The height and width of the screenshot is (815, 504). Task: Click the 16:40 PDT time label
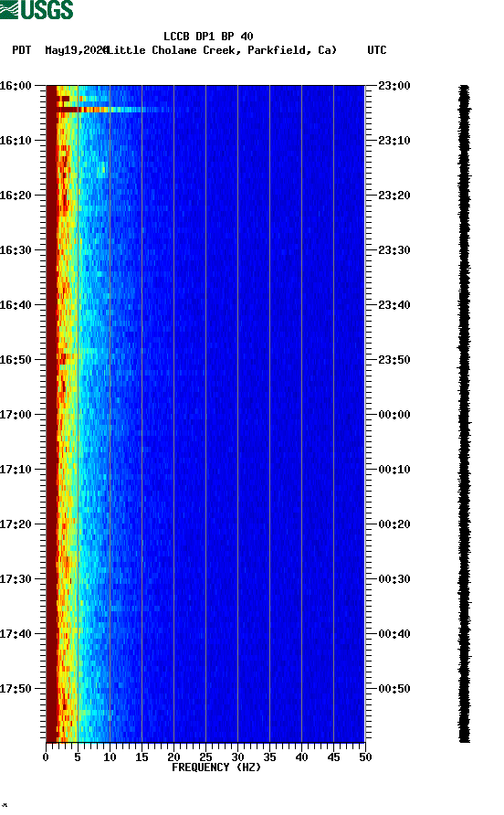[16, 304]
